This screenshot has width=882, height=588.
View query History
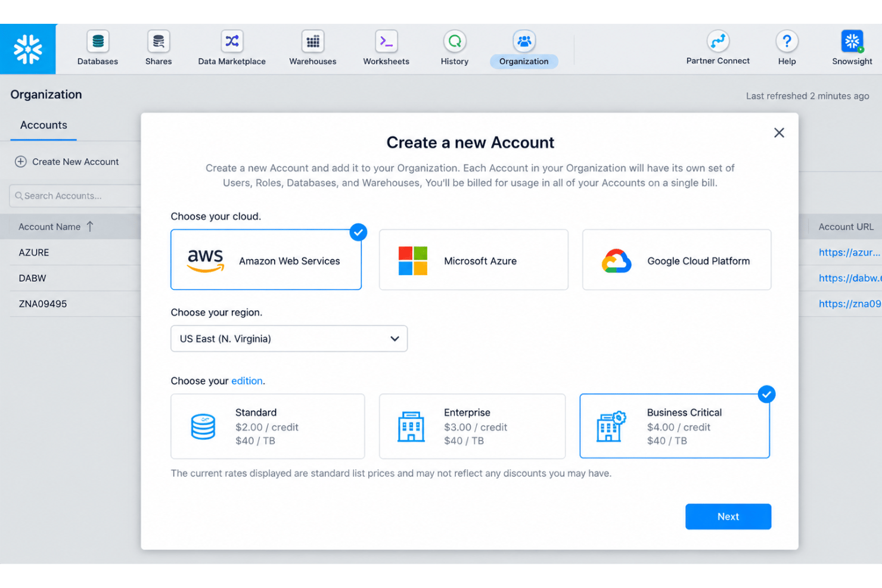[455, 48]
